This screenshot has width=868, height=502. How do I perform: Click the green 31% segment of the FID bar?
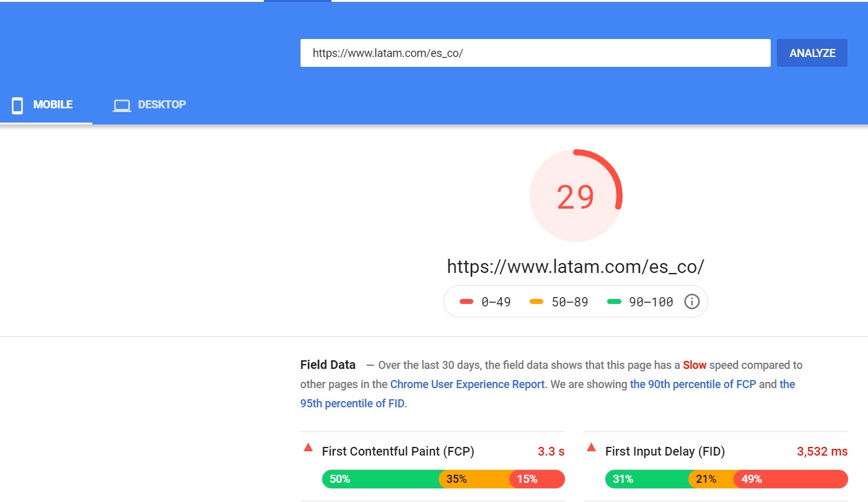pos(646,479)
